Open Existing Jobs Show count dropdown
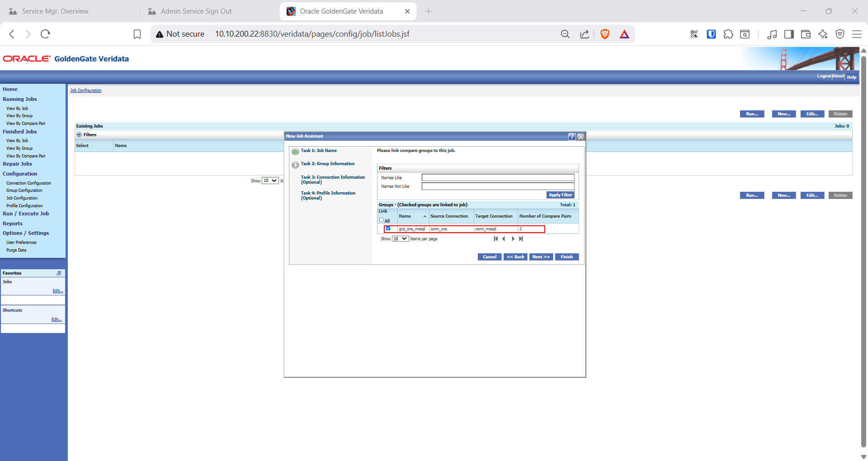The height and width of the screenshot is (461, 868). [270, 181]
